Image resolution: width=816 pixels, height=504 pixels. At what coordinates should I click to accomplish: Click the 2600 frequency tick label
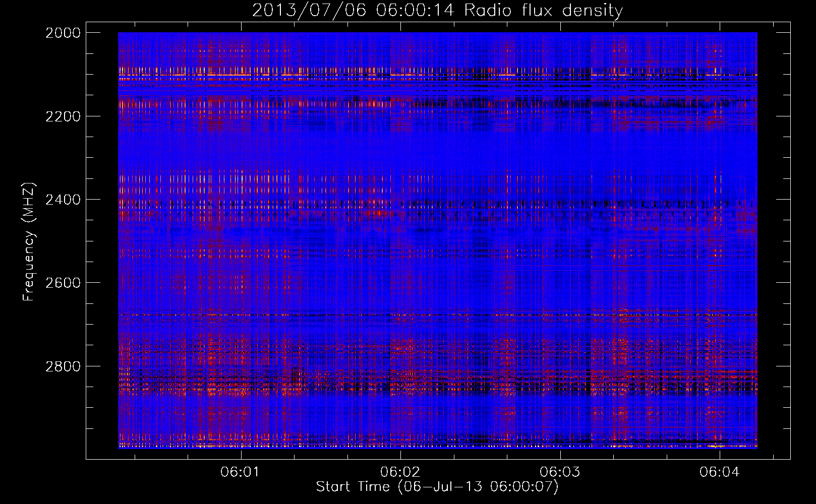63,283
